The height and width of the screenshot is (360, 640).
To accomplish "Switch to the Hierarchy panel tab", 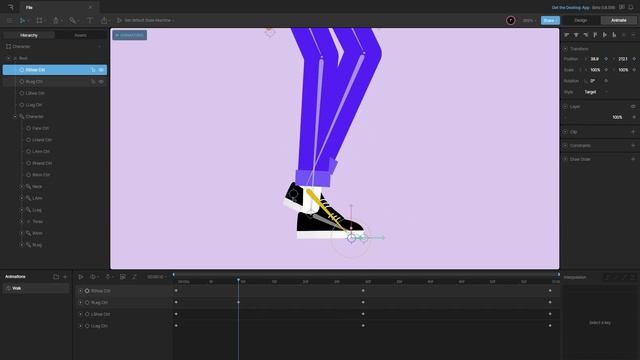I will [29, 36].
